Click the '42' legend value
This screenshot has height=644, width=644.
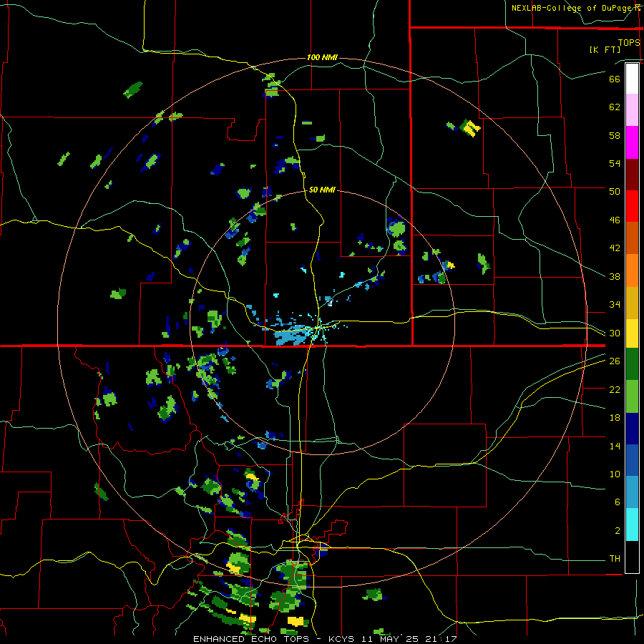point(615,248)
